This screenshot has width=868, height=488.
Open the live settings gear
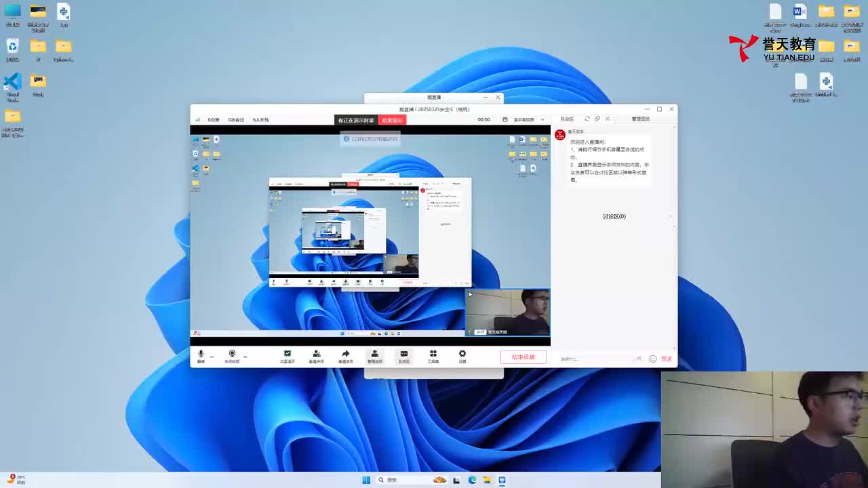[x=462, y=357]
